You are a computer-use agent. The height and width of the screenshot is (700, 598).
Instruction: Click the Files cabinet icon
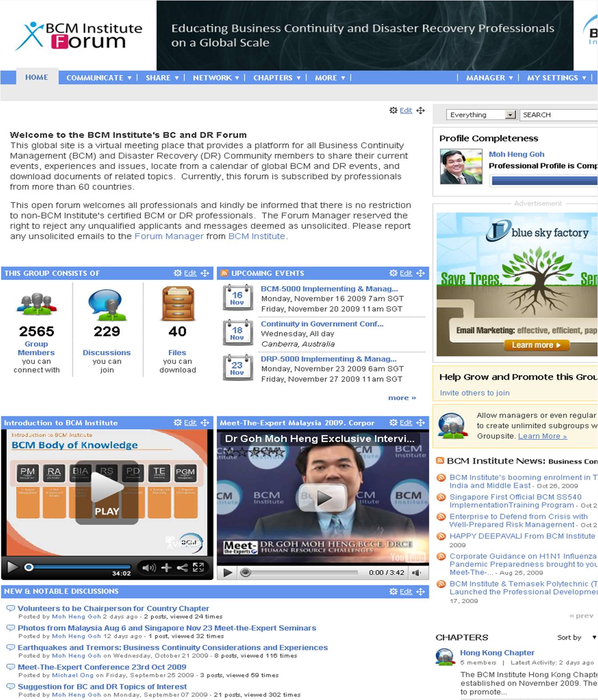tap(177, 304)
